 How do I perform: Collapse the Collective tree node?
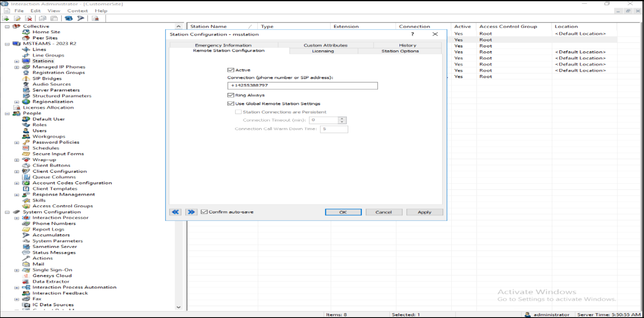7,27
